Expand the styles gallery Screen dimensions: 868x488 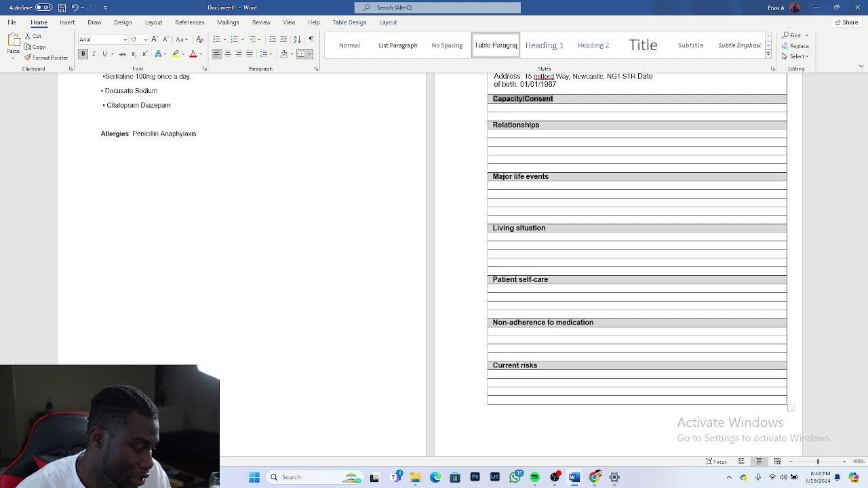(x=768, y=54)
